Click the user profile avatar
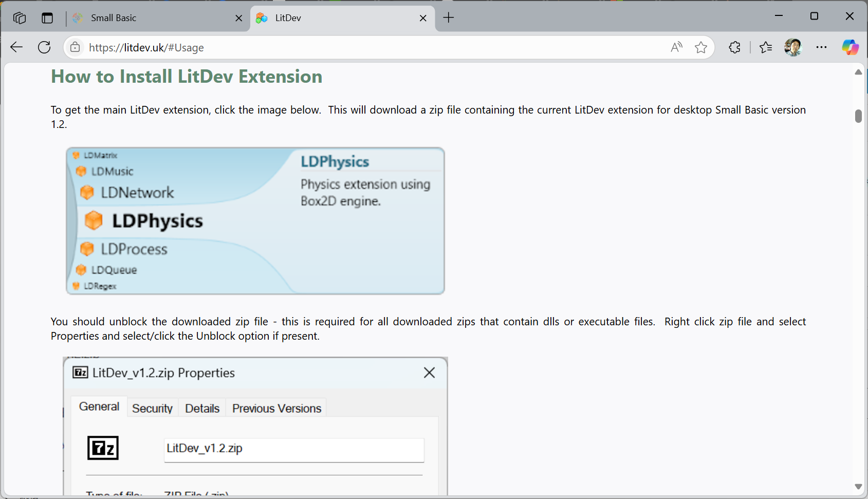Viewport: 868px width, 499px height. point(793,47)
